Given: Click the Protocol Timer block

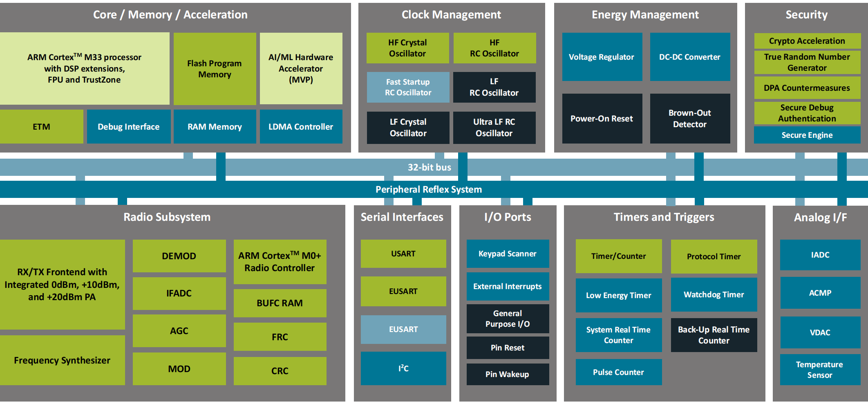Looking at the screenshot, I should (x=714, y=256).
